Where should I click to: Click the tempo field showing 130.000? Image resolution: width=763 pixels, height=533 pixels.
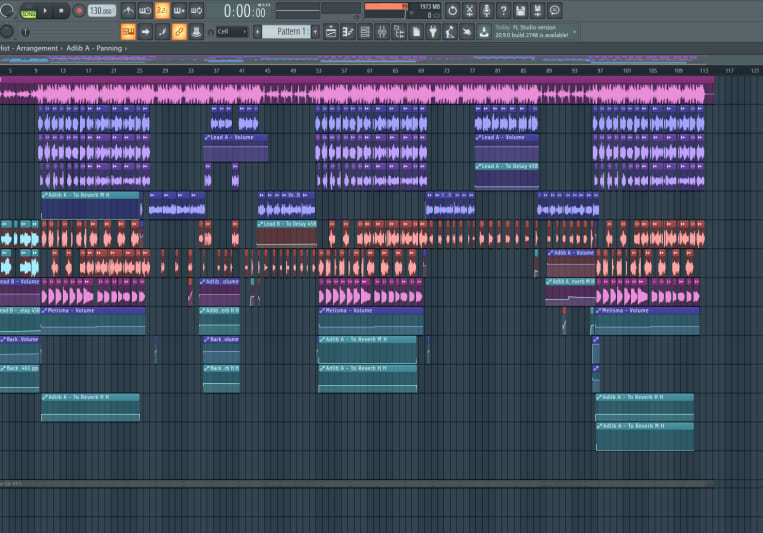pyautogui.click(x=101, y=11)
